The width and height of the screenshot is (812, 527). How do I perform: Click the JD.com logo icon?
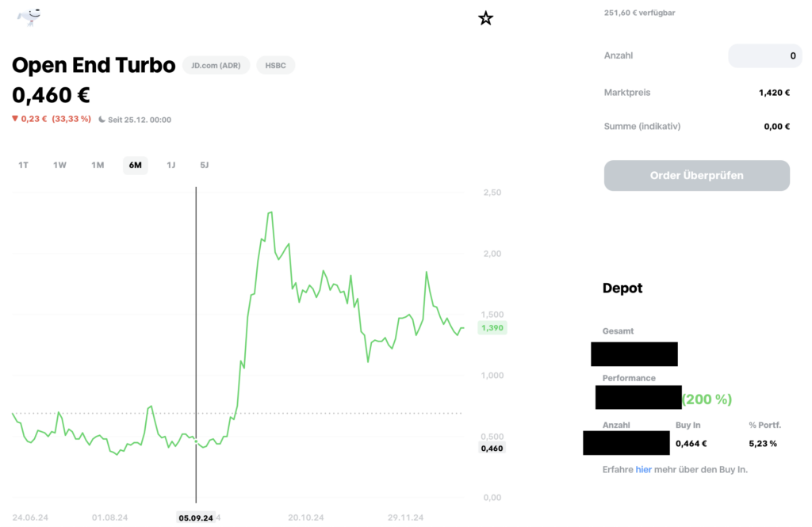click(x=30, y=17)
